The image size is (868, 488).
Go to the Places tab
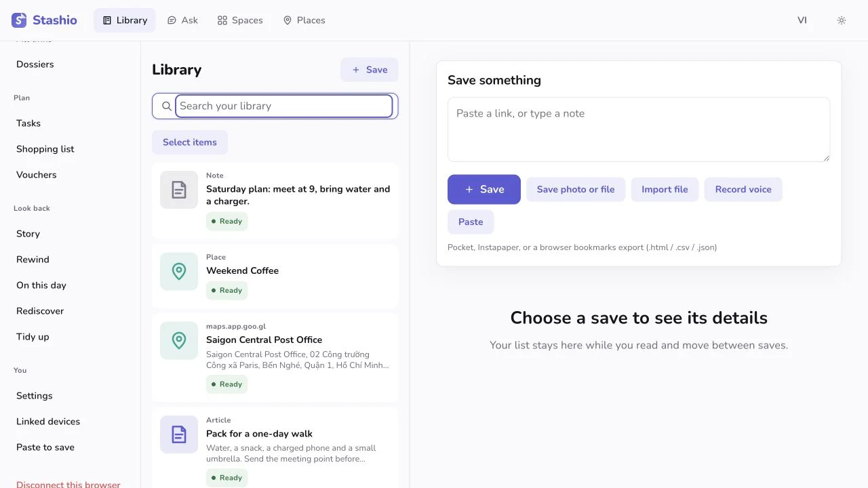[x=304, y=20]
